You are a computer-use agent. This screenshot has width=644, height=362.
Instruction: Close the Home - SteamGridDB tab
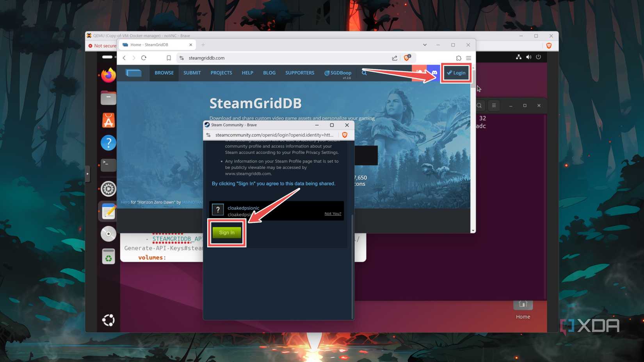pyautogui.click(x=190, y=45)
